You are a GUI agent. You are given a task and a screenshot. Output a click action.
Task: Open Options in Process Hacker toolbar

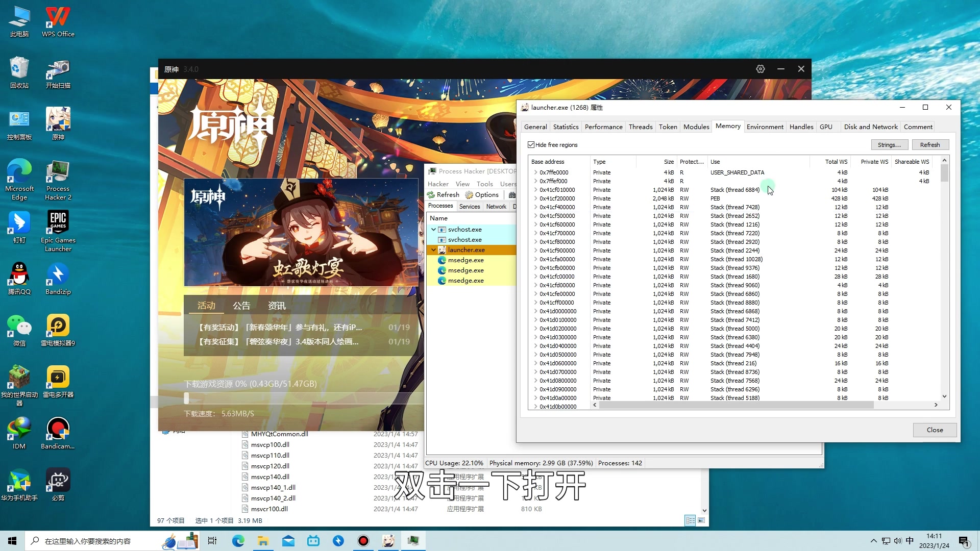482,195
